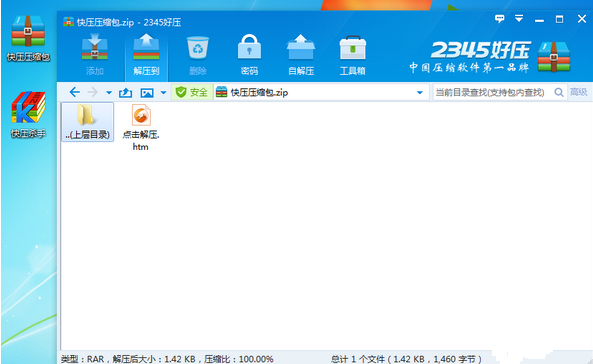Screen dimensions: 593x364
Task: Expand the navigation history dropdown arrow
Action: 109,92
